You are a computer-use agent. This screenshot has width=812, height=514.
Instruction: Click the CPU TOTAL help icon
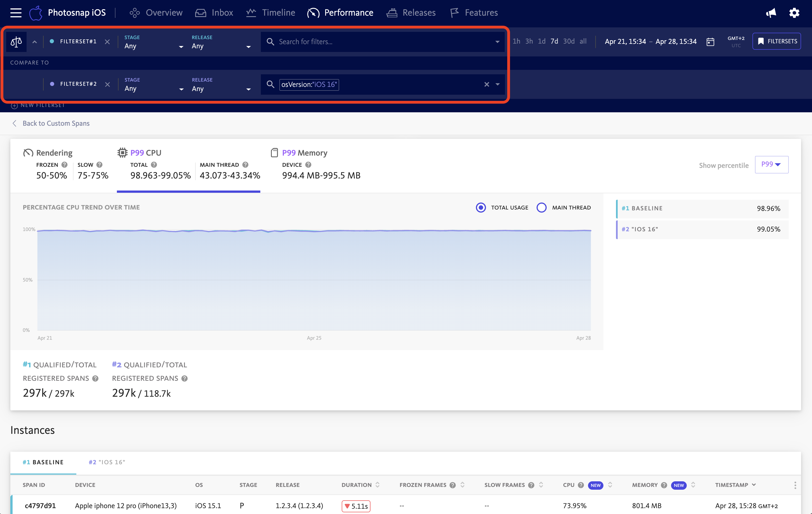pos(154,165)
